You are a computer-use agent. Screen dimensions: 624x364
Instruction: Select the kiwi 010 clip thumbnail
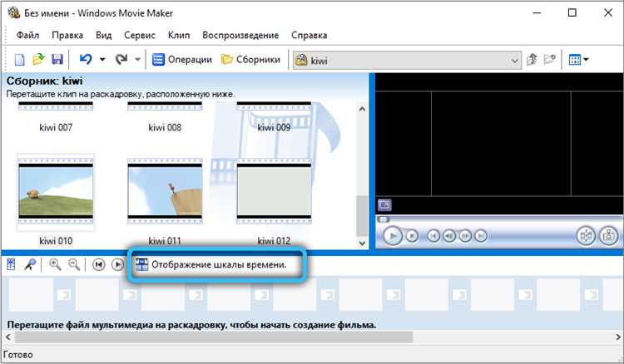click(56, 191)
